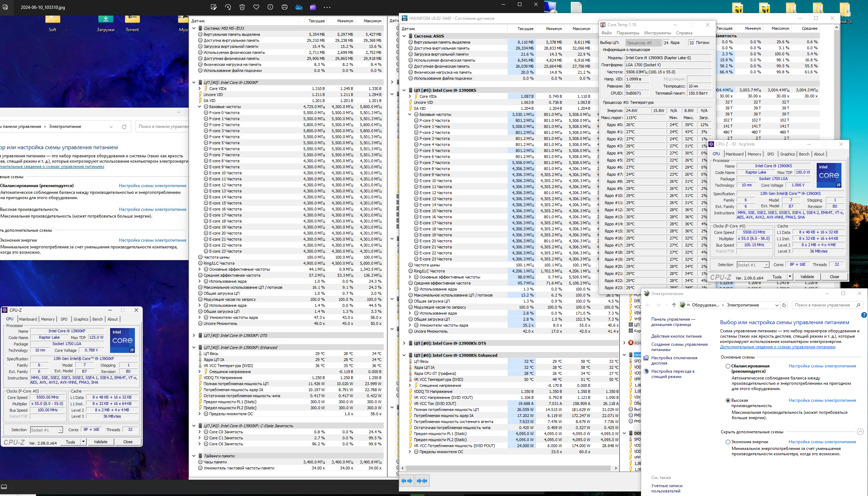Image resolution: width=868 pixels, height=496 pixels.
Task: Refresh the Электропитание window address bar
Action: point(784,305)
